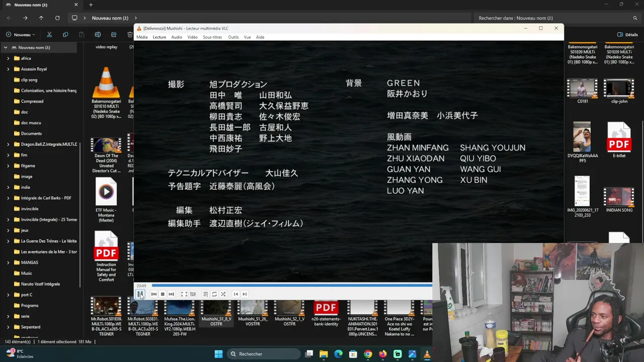Open the Nouveau dropdown in Explorer
The width and height of the screenshot is (644, 362).
click(x=21, y=35)
